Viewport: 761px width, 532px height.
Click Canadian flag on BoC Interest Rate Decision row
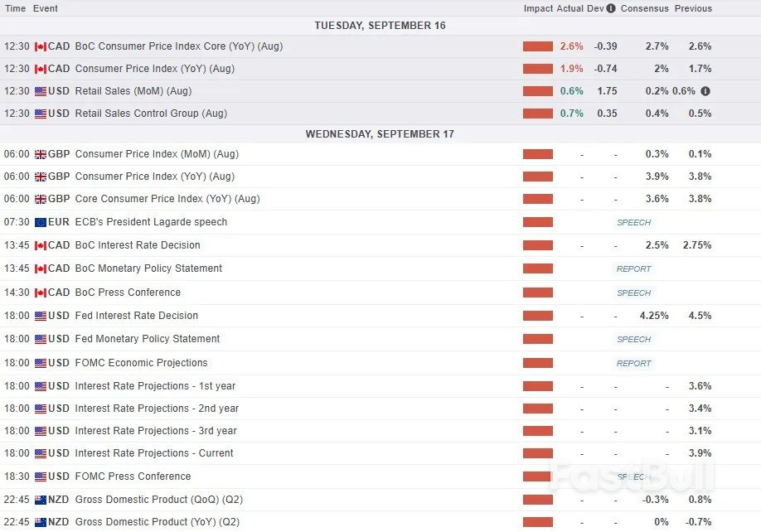(x=41, y=245)
